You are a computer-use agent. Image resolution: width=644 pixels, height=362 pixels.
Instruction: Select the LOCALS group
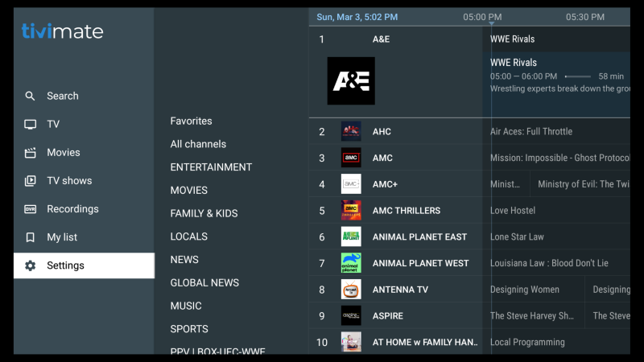tap(189, 237)
